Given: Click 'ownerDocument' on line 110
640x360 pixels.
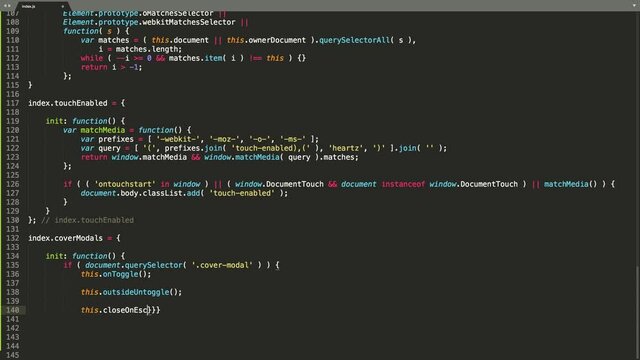Looking at the screenshot, I should (277, 40).
